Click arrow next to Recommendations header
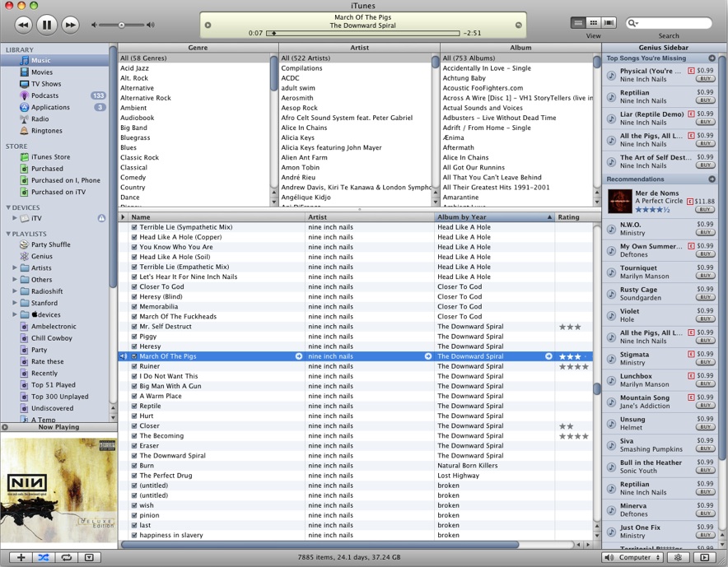728x567 pixels. [x=712, y=179]
